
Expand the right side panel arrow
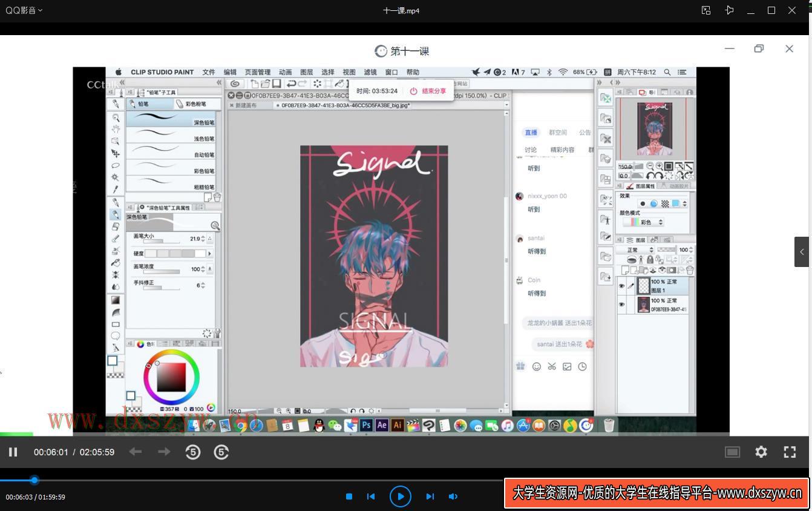tap(802, 252)
